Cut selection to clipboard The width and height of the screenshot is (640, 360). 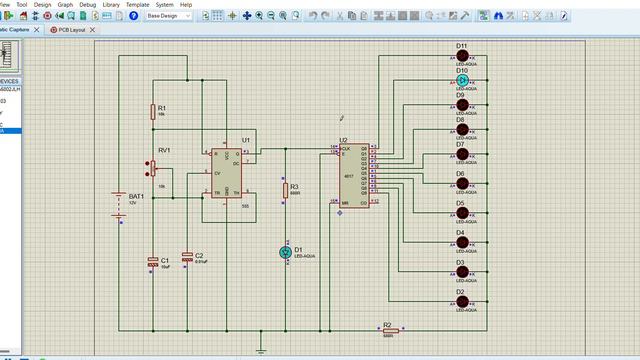click(x=340, y=16)
